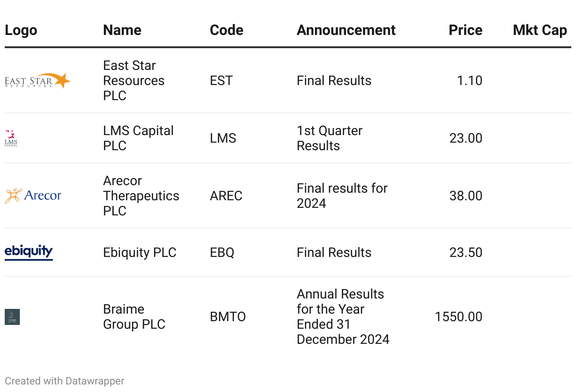Viewport: 576px width, 392px height.
Task: Click the East Star Resources logo
Action: coord(38,81)
